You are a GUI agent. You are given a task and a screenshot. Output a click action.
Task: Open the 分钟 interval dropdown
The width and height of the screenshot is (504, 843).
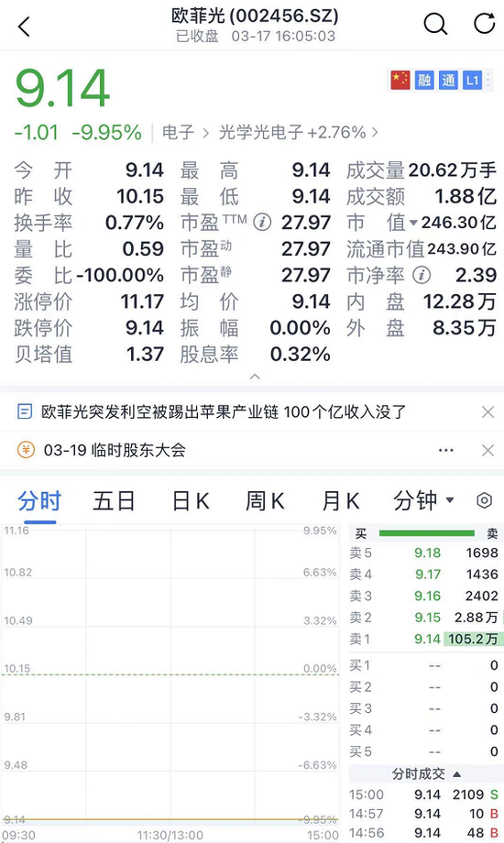tap(424, 500)
